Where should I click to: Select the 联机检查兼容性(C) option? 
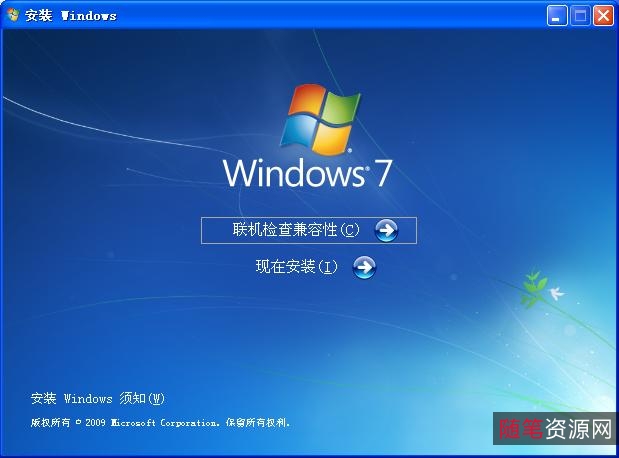pyautogui.click(x=309, y=230)
